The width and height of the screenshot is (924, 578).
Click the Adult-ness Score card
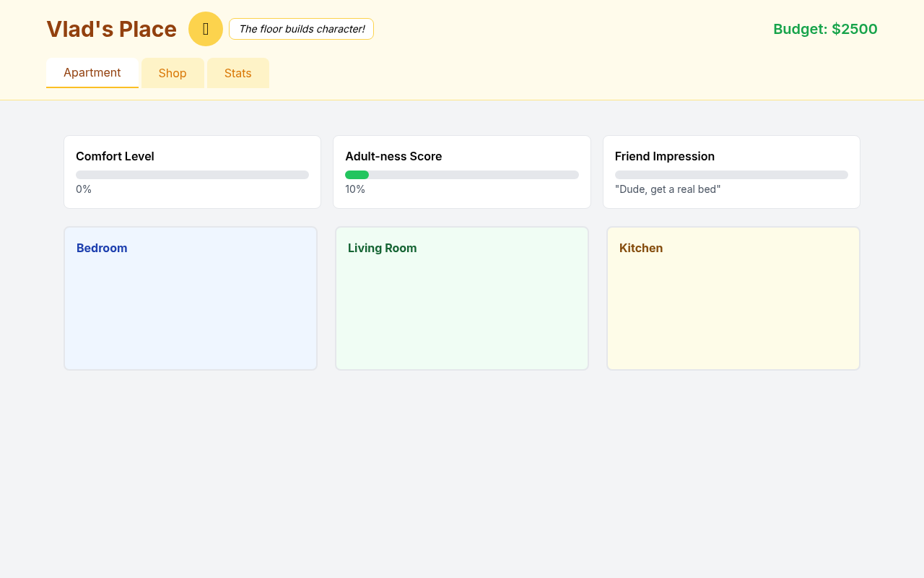coord(462,172)
